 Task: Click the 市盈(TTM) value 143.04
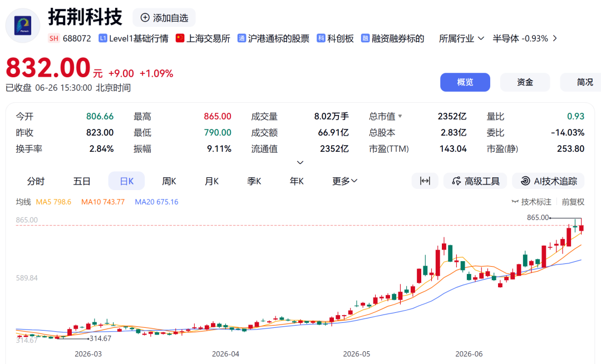pos(453,148)
